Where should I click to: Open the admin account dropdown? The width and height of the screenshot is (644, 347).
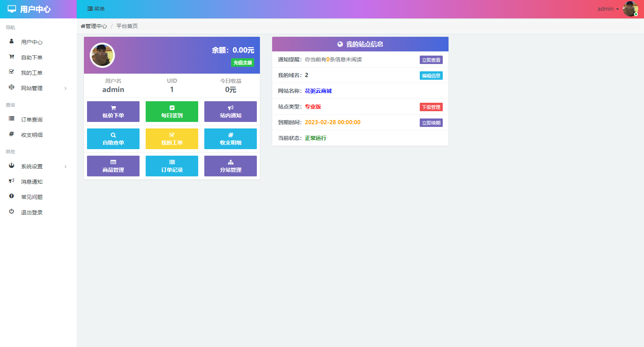coord(608,9)
